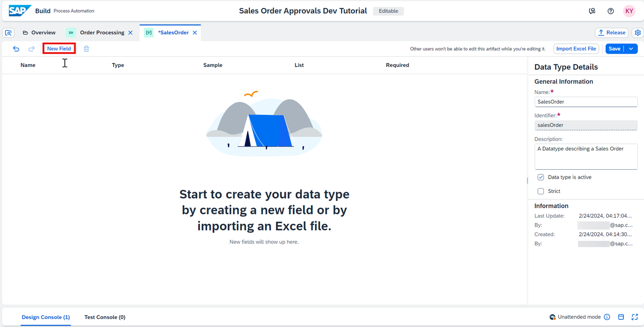Click the Data Type Details heading
644x327 pixels.
click(566, 67)
